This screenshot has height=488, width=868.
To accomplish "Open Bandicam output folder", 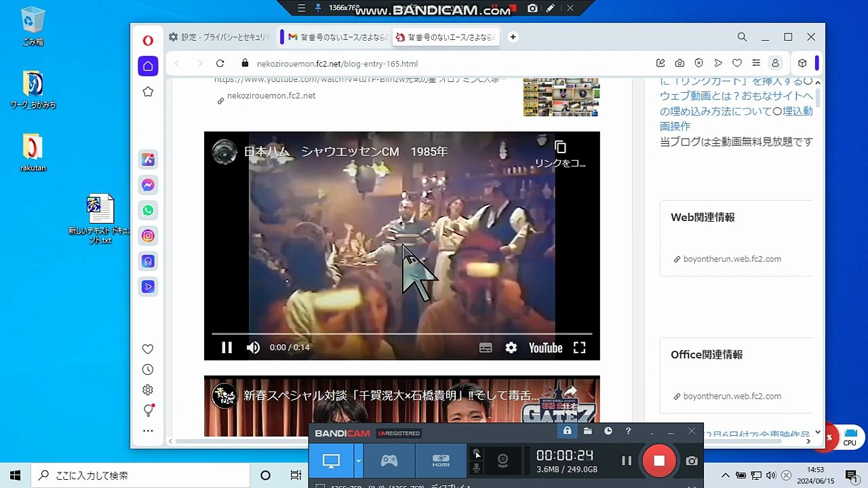I will (588, 431).
